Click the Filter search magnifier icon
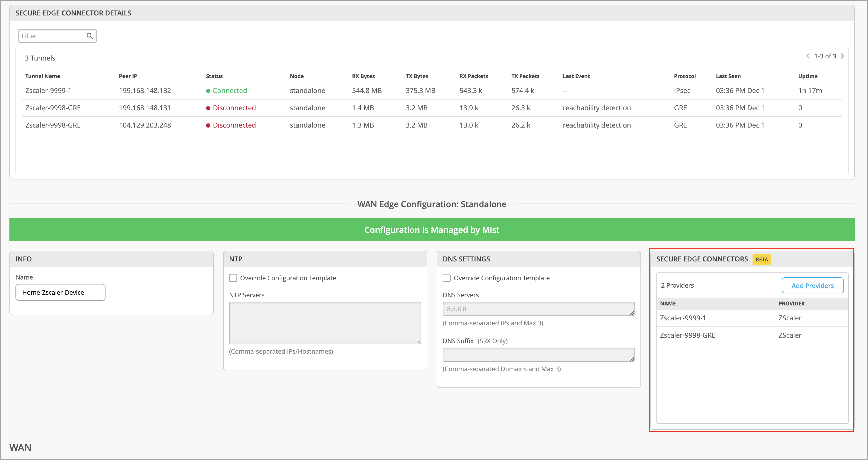The height and width of the screenshot is (460, 868). pos(90,36)
